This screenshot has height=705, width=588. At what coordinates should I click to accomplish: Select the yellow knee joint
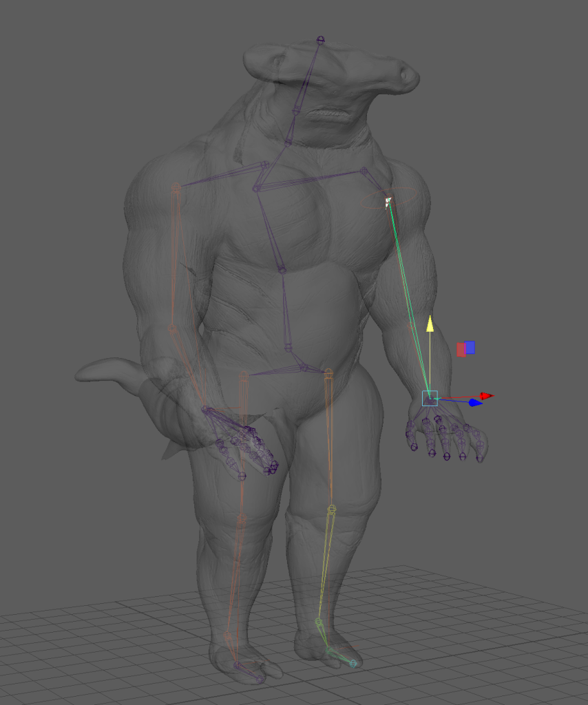pyautogui.click(x=332, y=509)
